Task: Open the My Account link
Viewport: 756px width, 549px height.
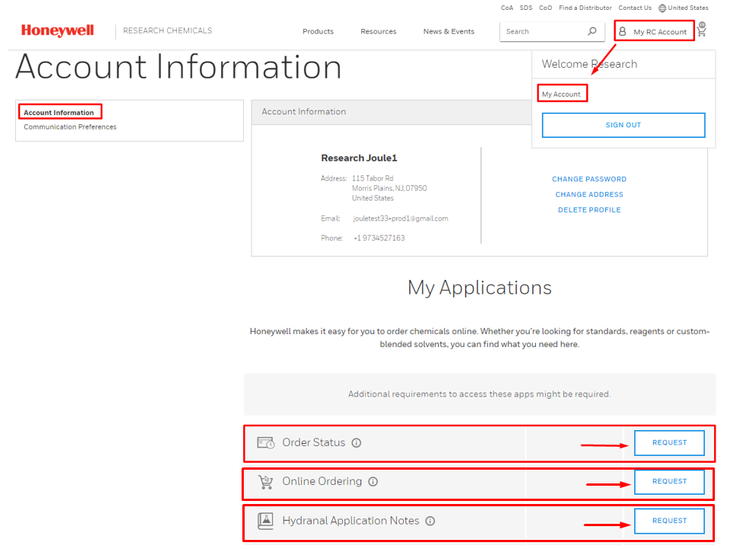Action: pos(562,94)
